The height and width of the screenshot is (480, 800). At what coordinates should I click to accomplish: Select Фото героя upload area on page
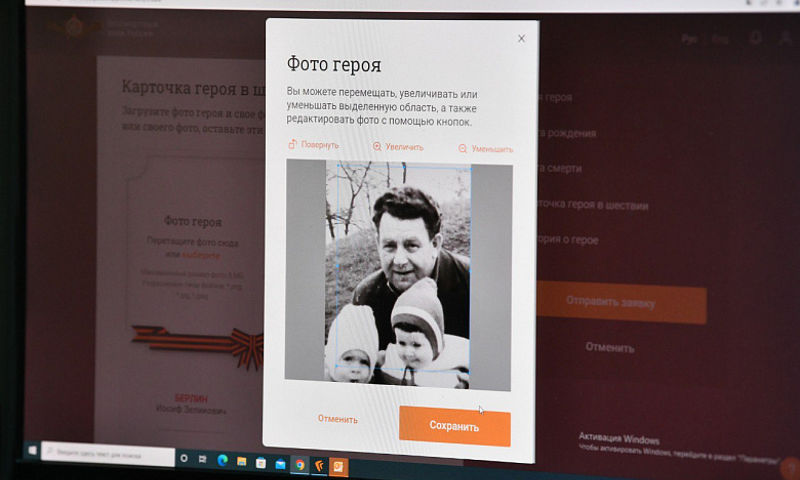click(x=194, y=242)
